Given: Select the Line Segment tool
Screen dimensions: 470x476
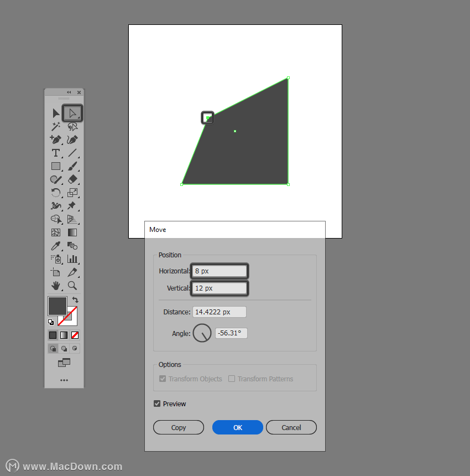Looking at the screenshot, I should (72, 153).
